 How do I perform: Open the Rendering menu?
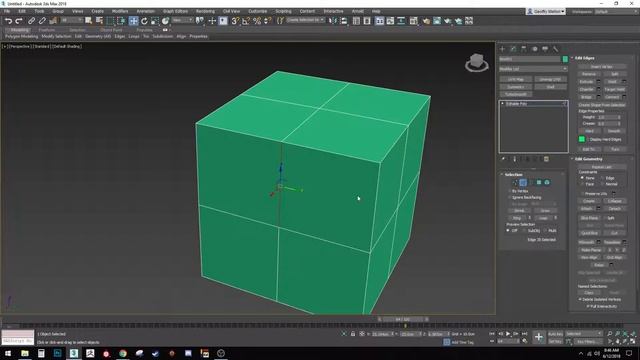tap(205, 11)
